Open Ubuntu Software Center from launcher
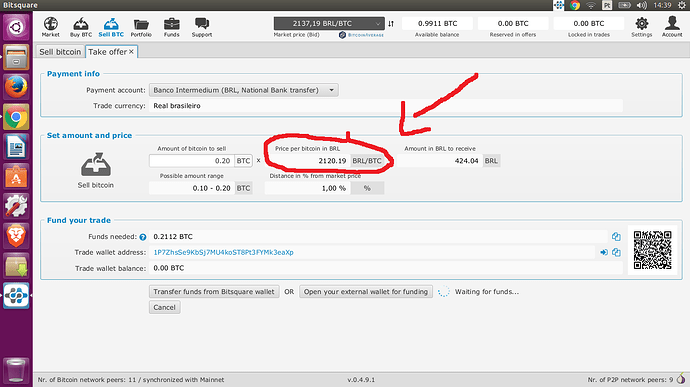This screenshot has height=387, width=690. pyautogui.click(x=16, y=177)
